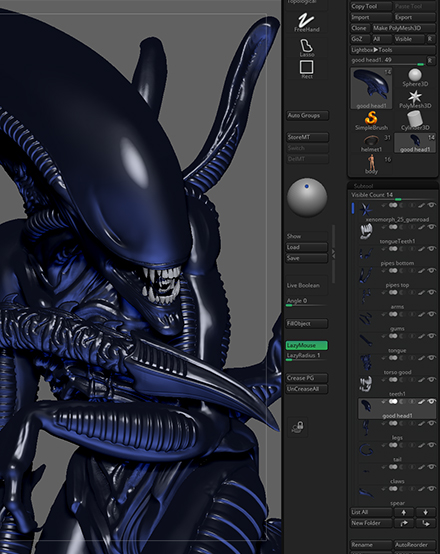Viewport: 440px width, 554px height.
Task: Clone the current tool
Action: click(360, 28)
